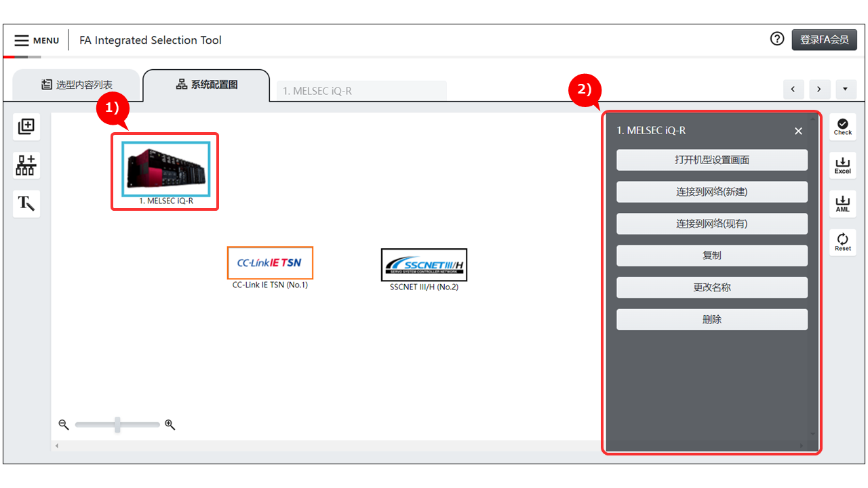Viewport: 868px width, 488px height.
Task: Open the hamburger MENU
Action: pos(37,41)
